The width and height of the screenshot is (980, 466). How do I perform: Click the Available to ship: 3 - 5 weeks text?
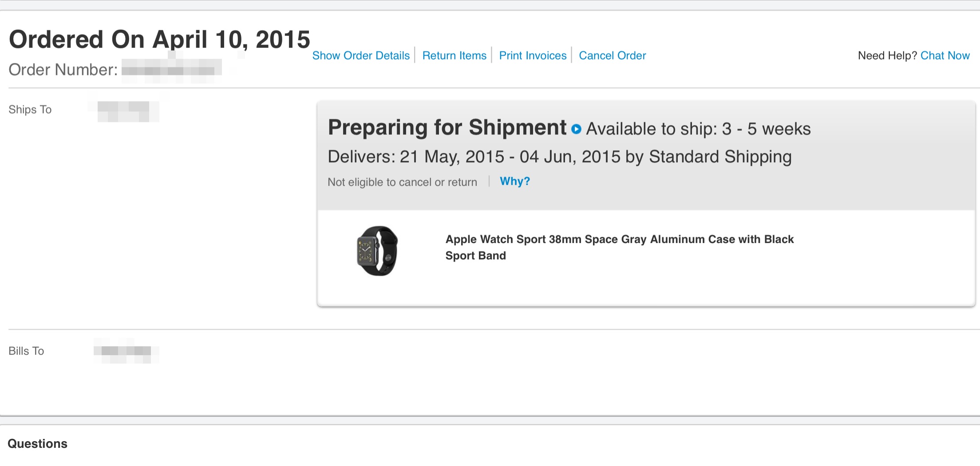(x=698, y=129)
